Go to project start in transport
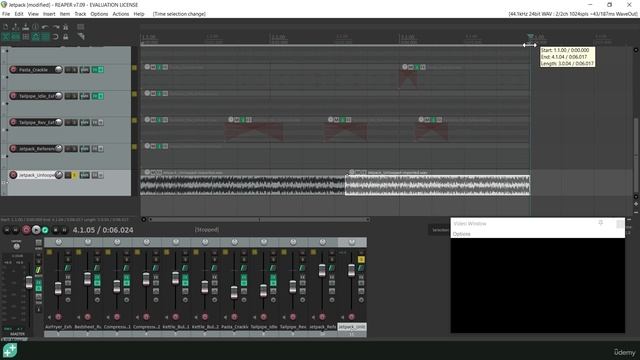 point(7,230)
